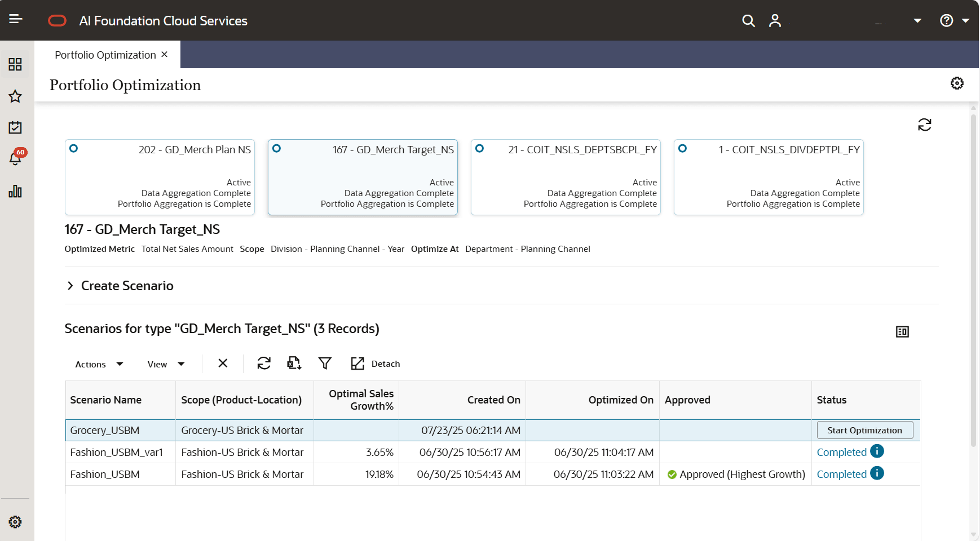Open the search magnifier icon

[748, 21]
